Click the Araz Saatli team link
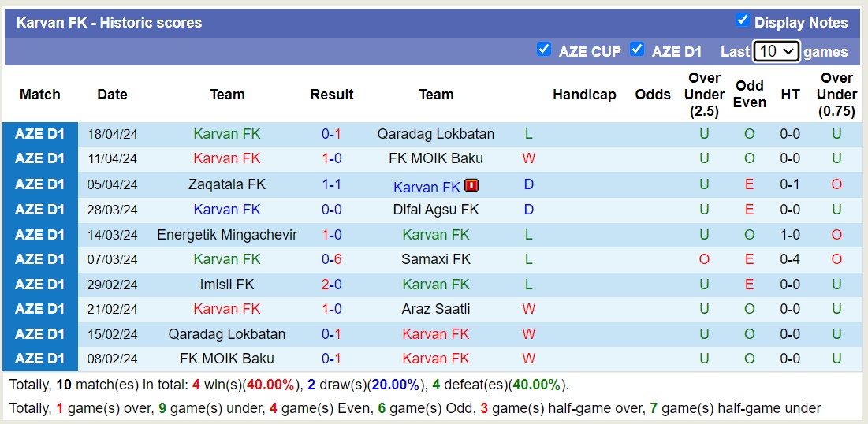The height and width of the screenshot is (424, 868). click(x=435, y=309)
